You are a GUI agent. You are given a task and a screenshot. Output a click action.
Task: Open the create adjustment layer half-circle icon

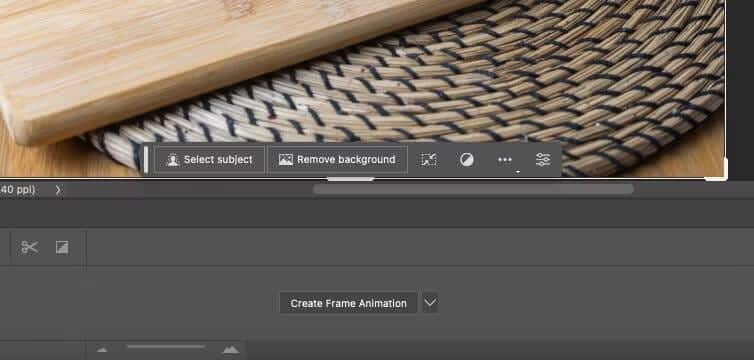tap(466, 160)
